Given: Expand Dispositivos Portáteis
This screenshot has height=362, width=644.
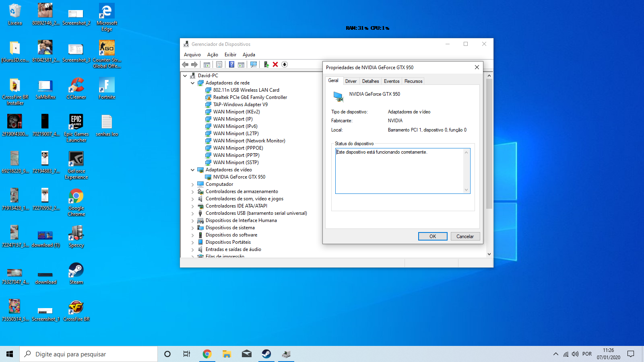Looking at the screenshot, I should click(x=193, y=242).
